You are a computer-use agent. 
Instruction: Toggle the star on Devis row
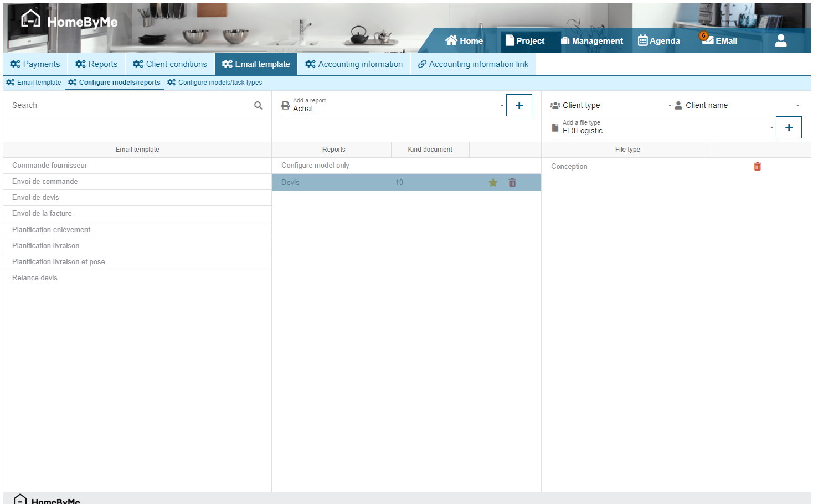coord(493,183)
